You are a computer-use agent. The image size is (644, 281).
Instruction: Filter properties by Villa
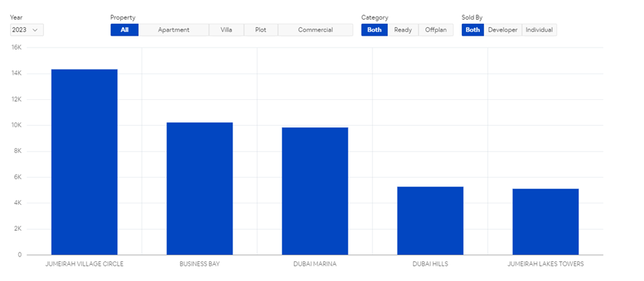226,30
